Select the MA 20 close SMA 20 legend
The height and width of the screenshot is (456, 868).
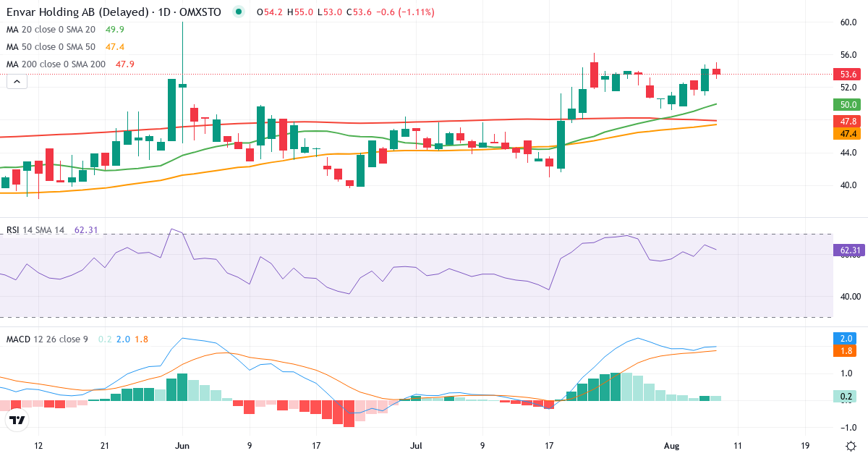coord(51,30)
